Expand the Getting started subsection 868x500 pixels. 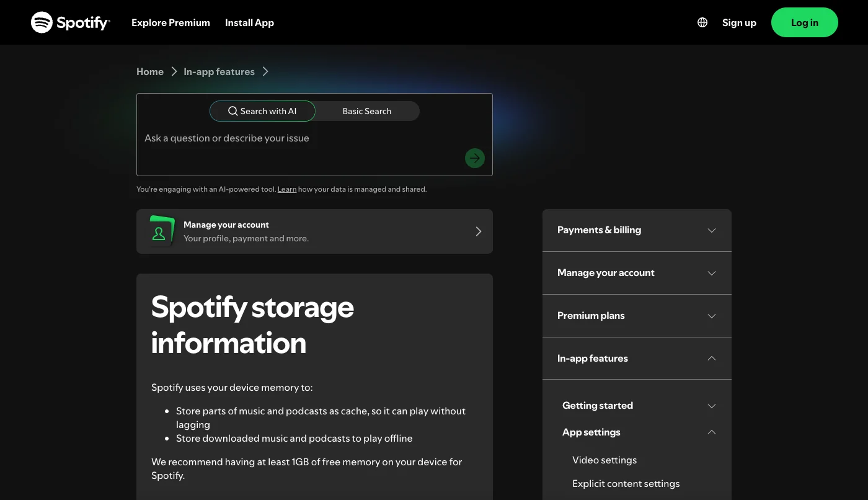(639, 406)
